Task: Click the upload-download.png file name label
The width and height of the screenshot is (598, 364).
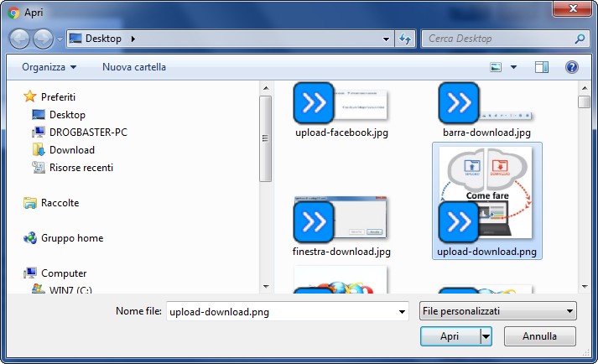Action: coord(486,252)
